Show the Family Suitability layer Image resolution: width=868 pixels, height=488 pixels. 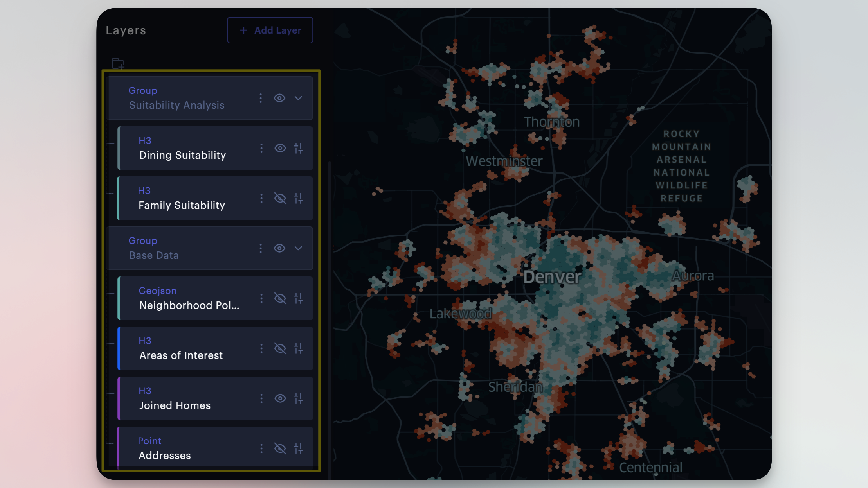coord(280,198)
